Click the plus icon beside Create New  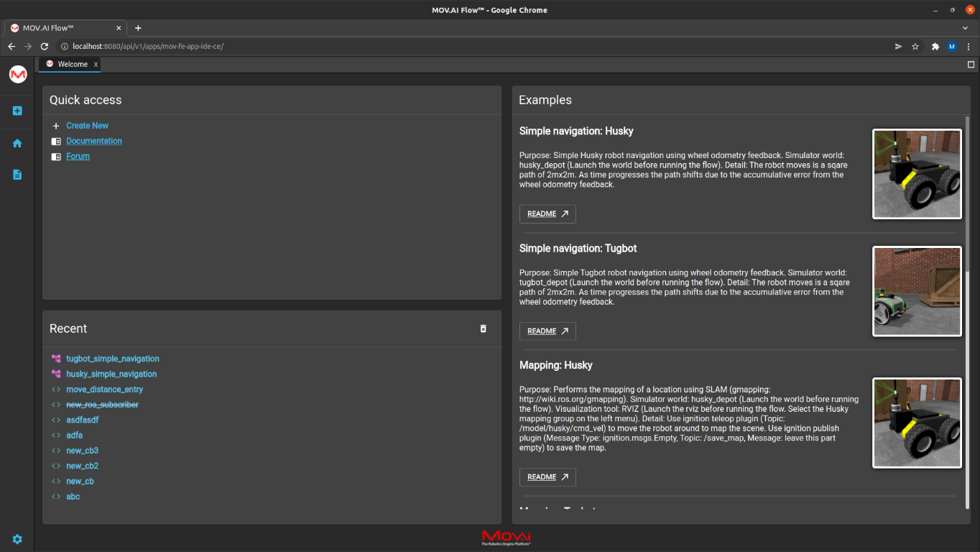click(x=56, y=126)
